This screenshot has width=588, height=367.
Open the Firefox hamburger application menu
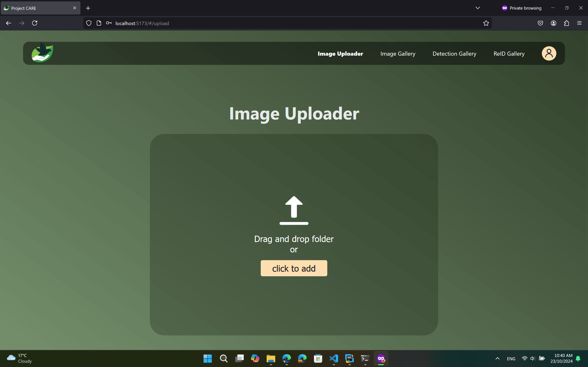579,23
